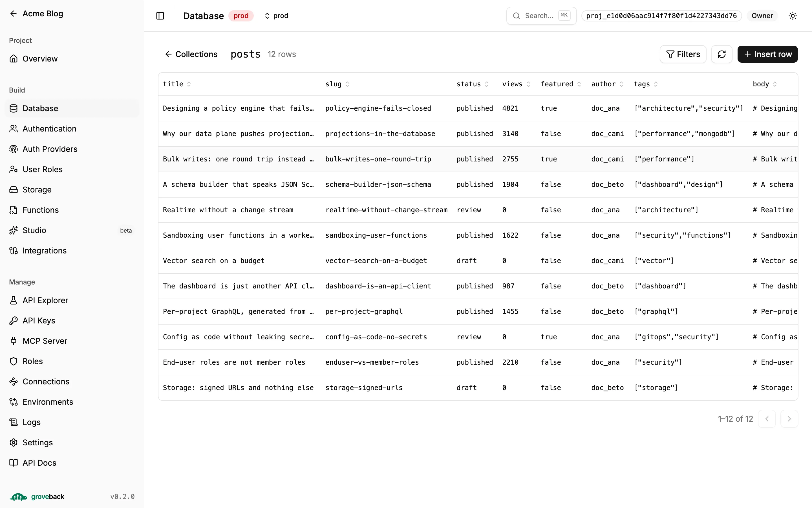Click the Logs scroll icon
The height and width of the screenshot is (508, 812).
click(14, 422)
